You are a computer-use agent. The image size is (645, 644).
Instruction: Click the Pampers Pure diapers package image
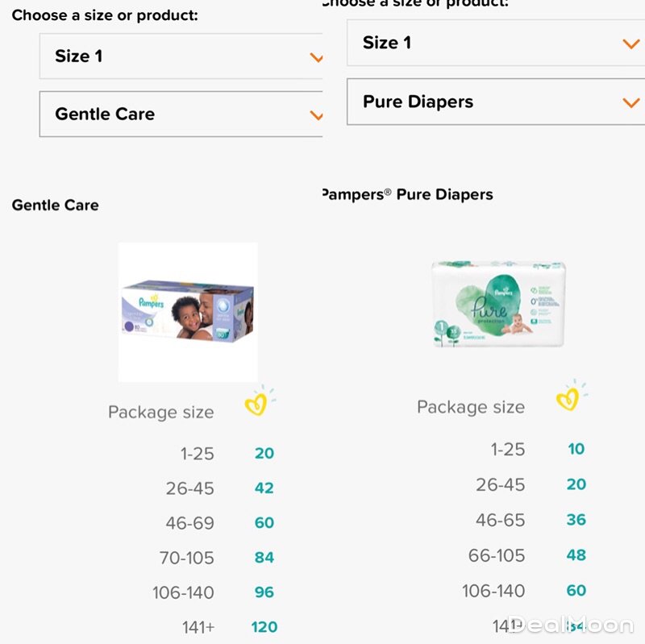497,302
